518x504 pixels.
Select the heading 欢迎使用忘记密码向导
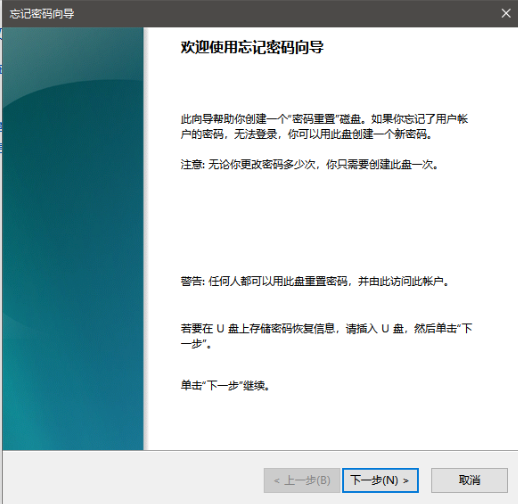coord(252,47)
